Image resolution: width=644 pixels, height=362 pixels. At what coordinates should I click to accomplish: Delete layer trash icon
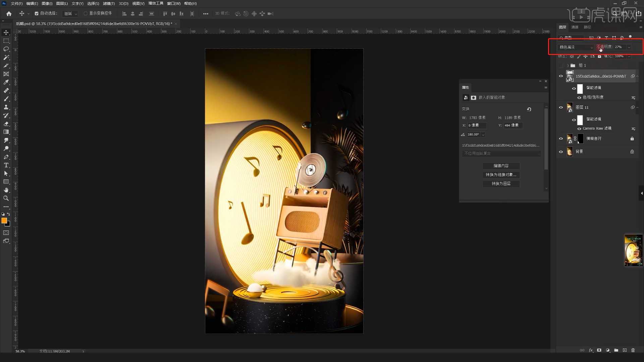coord(633,350)
